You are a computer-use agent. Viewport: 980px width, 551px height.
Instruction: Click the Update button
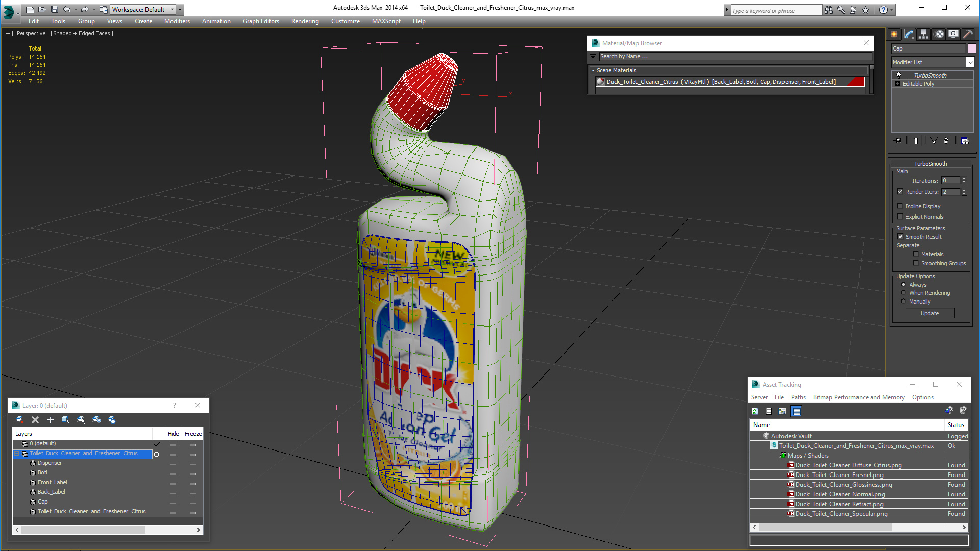point(930,313)
